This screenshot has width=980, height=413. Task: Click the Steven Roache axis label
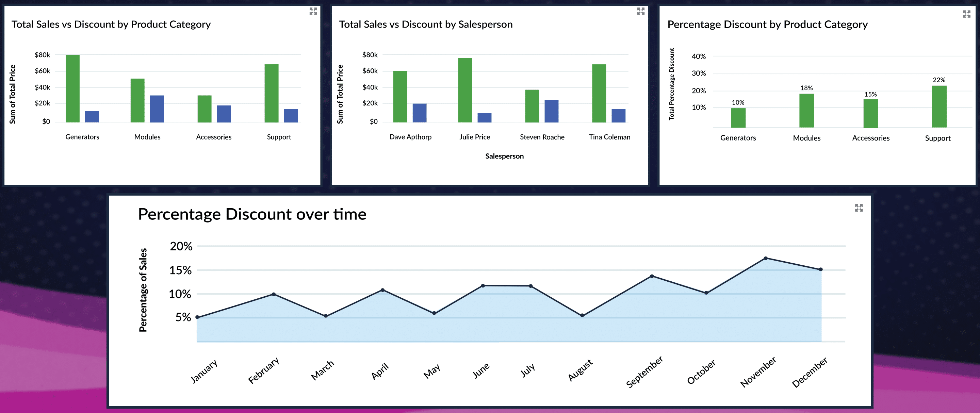[542, 137]
